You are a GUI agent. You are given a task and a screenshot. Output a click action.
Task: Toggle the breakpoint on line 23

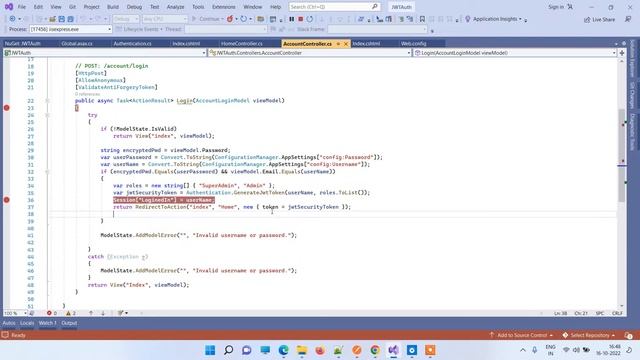[x=7, y=108]
